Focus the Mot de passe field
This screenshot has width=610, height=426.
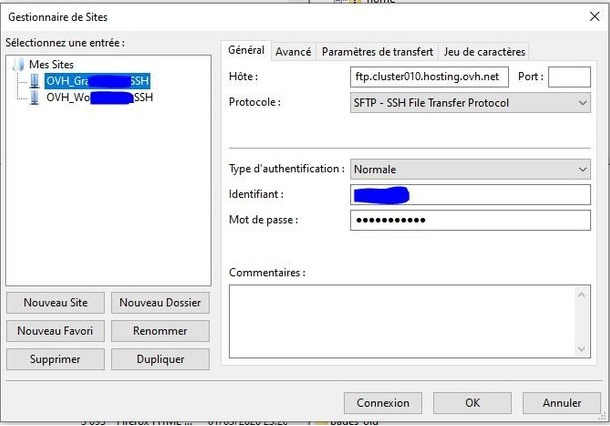[470, 219]
